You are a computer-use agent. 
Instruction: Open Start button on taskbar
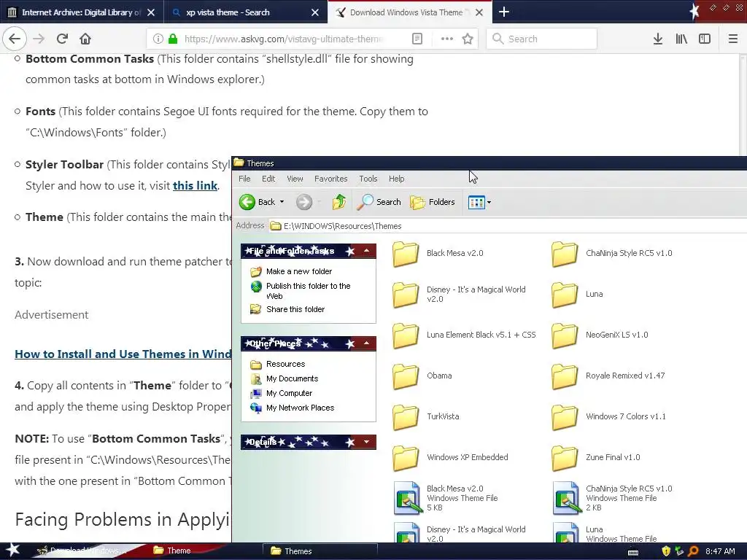pyautogui.click(x=12, y=551)
